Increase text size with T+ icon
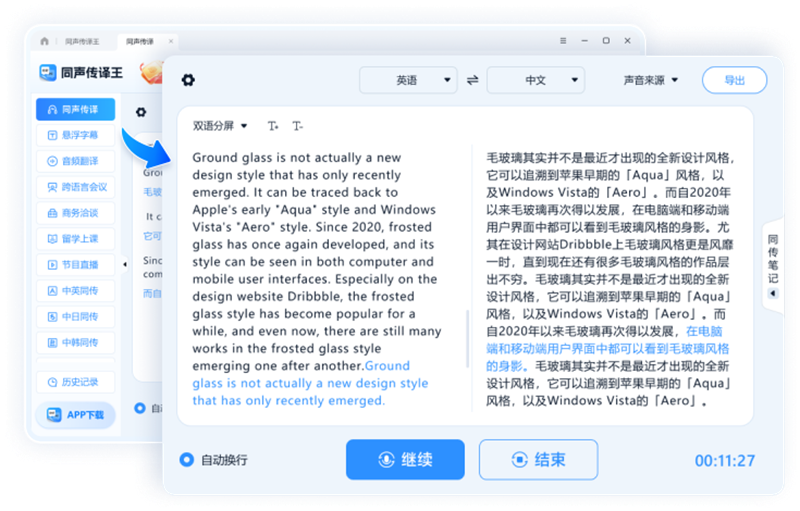 coord(273,126)
